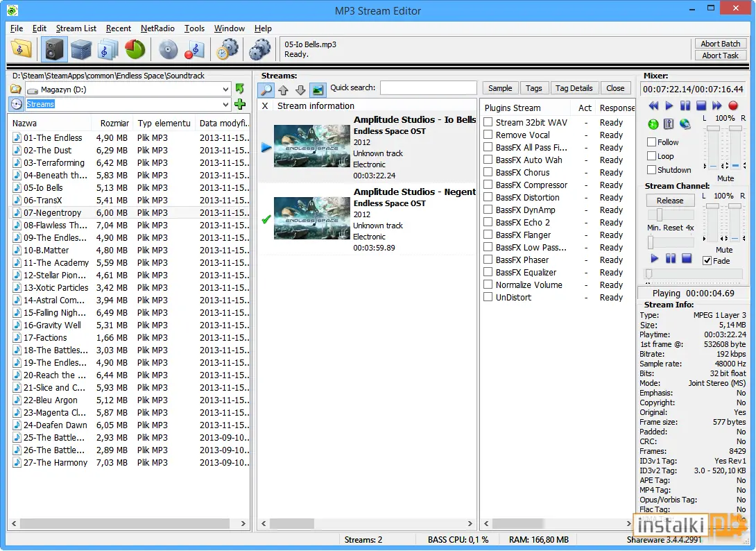Click the globe with arrow icon in Mixer

pyautogui.click(x=685, y=124)
